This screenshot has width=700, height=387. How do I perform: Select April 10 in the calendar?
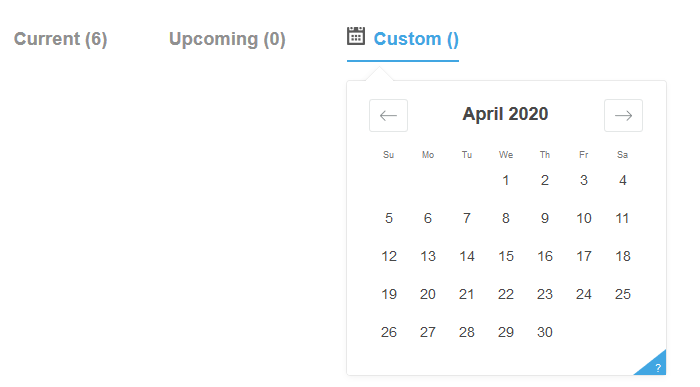click(x=584, y=218)
